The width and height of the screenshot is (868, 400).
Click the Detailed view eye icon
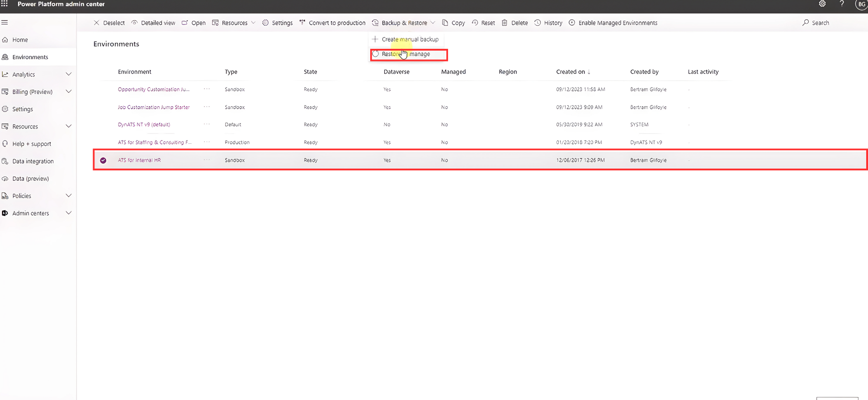pos(134,23)
